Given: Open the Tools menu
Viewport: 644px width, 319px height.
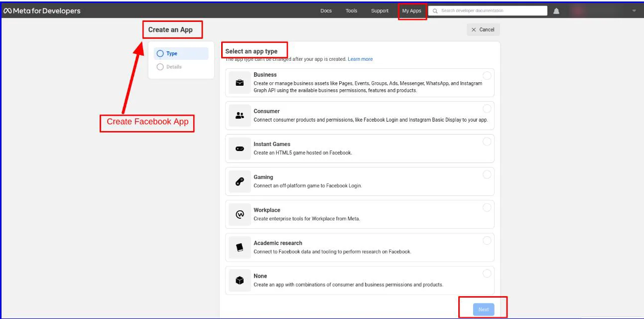Looking at the screenshot, I should (352, 11).
